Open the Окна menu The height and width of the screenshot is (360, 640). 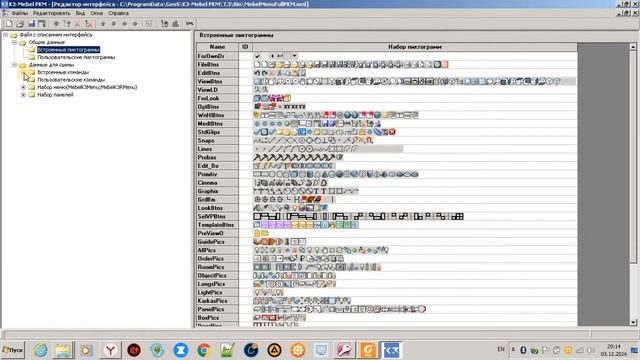[97, 13]
